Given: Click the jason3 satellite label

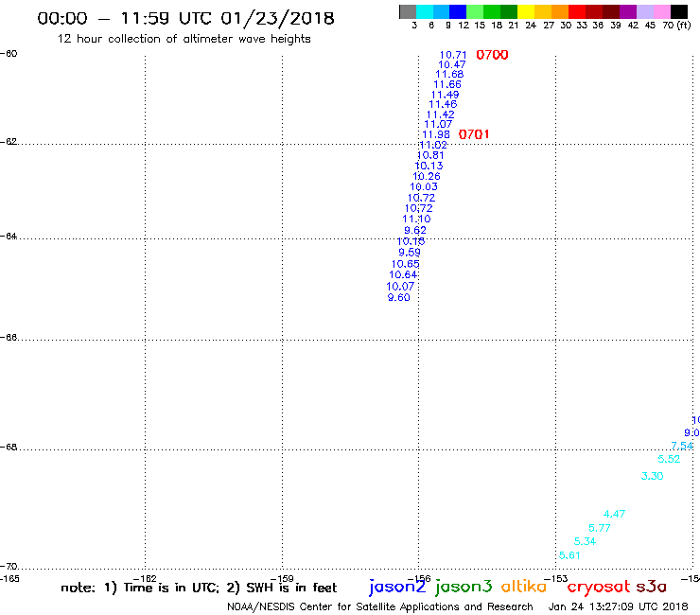Looking at the screenshot, I should 464,587.
